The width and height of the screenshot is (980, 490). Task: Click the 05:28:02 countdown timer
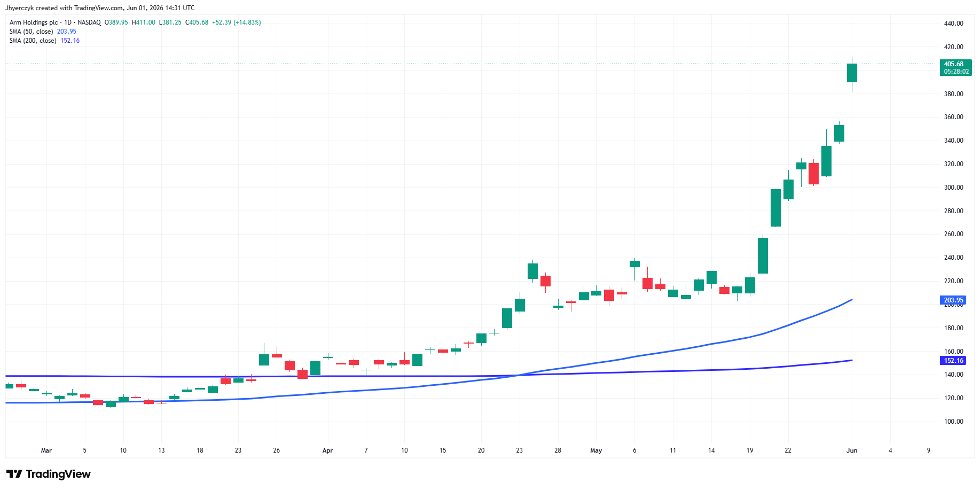956,72
